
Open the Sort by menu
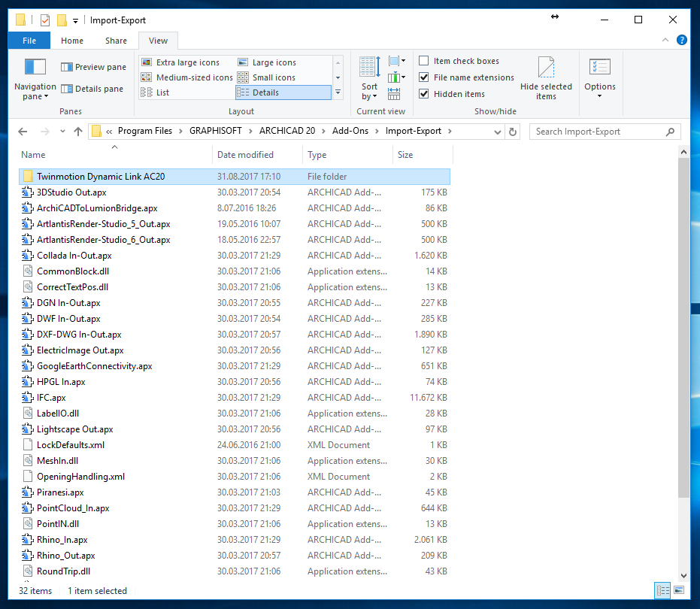[x=370, y=79]
